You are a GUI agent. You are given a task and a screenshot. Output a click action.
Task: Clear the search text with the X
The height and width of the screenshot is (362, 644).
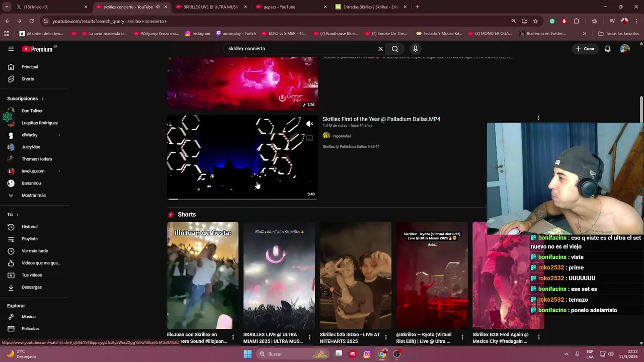tap(380, 49)
